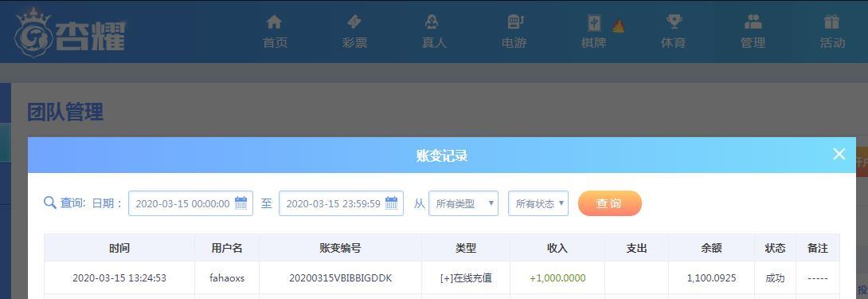
Task: Open the 棋牌 mahjong tile icon
Action: (594, 23)
